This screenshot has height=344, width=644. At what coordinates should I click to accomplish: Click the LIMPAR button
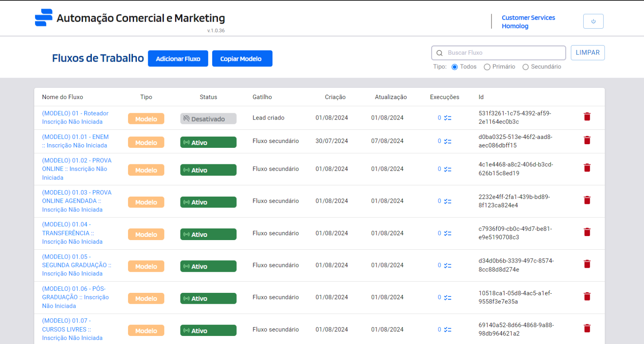[x=588, y=53]
